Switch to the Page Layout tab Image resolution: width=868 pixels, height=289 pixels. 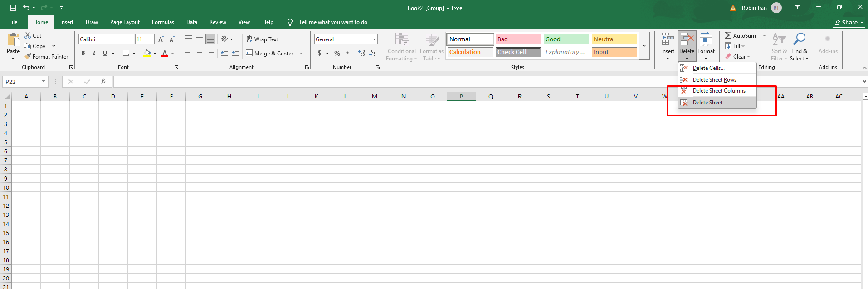(125, 22)
